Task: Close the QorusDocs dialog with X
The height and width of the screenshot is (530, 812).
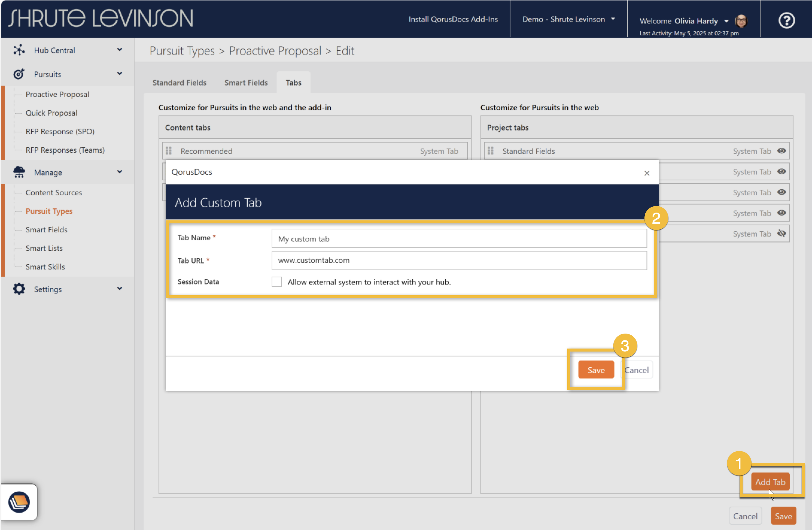Action: click(647, 173)
